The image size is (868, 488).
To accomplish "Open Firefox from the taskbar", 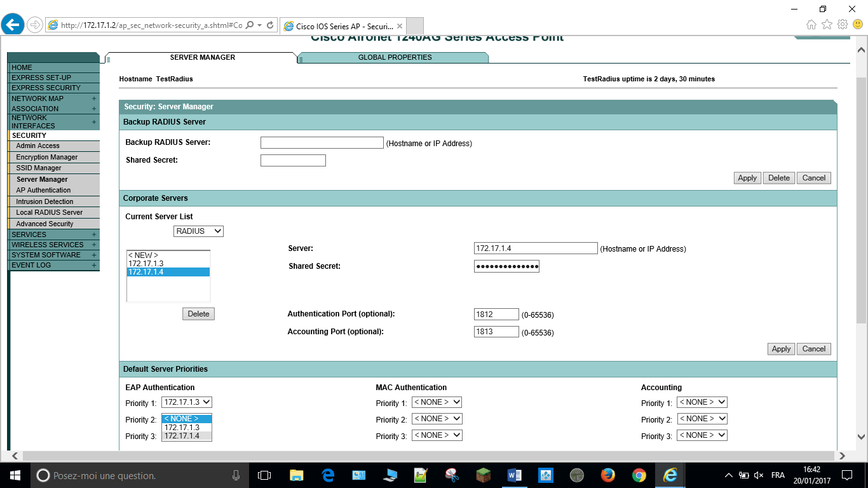I will click(608, 475).
